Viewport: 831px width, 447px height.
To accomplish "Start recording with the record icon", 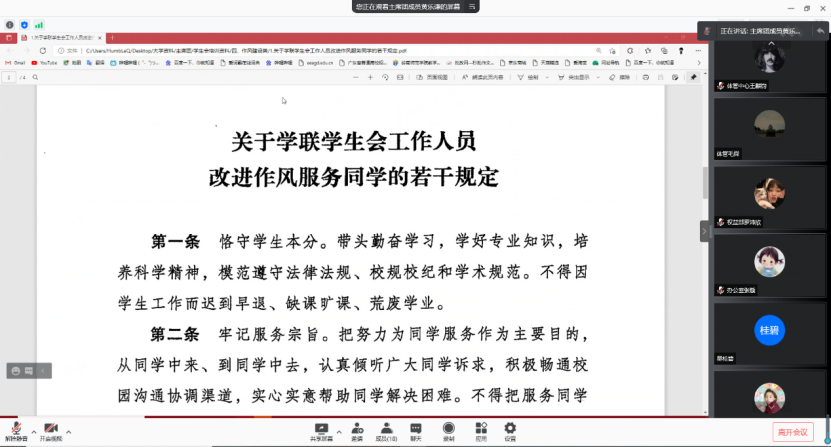I will tap(449, 428).
